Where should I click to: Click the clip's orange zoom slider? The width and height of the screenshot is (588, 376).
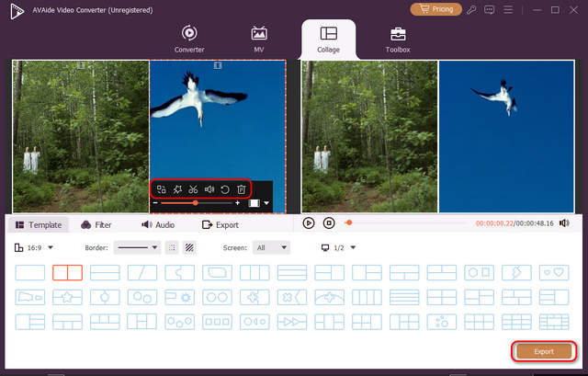tap(195, 202)
